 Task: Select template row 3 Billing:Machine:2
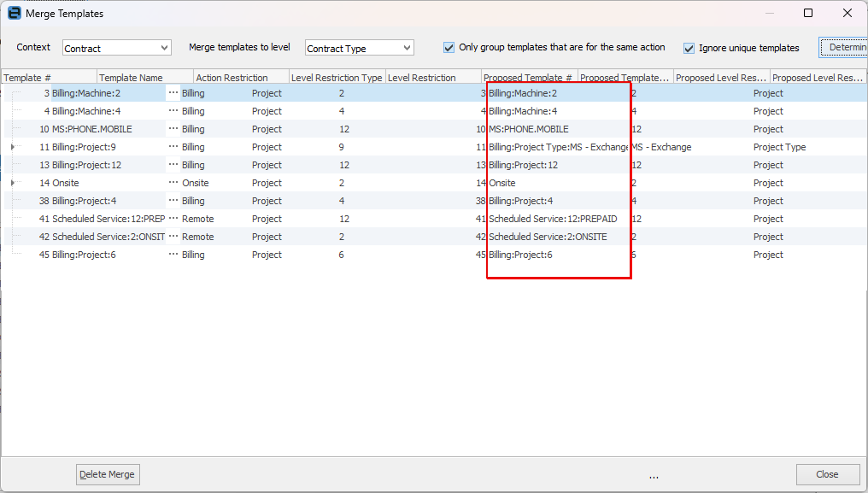(434, 93)
